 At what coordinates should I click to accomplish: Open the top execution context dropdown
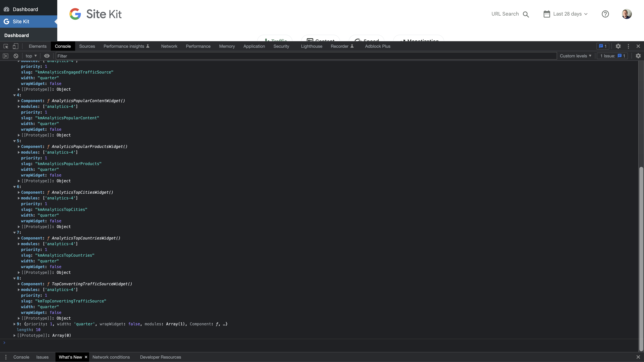point(30,56)
